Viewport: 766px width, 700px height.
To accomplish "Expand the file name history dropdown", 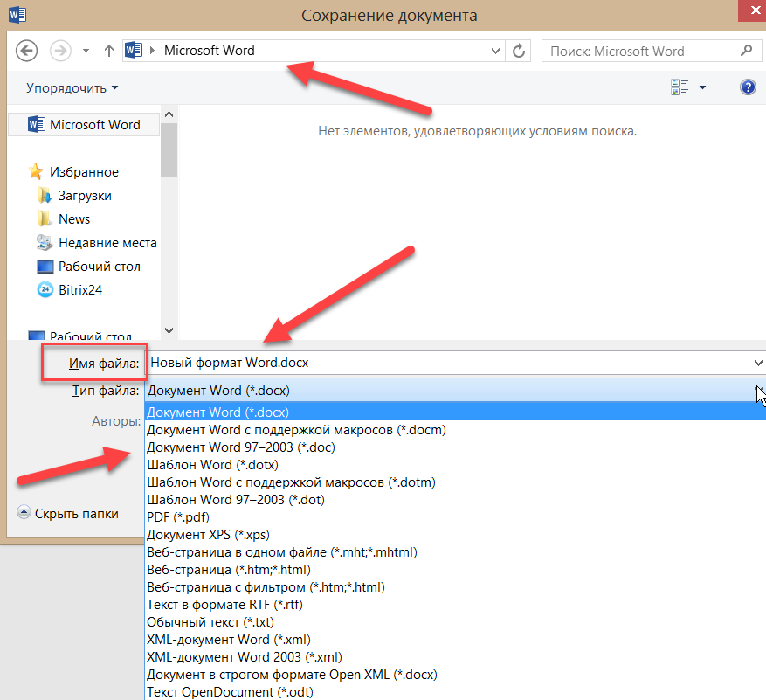I will click(x=757, y=363).
